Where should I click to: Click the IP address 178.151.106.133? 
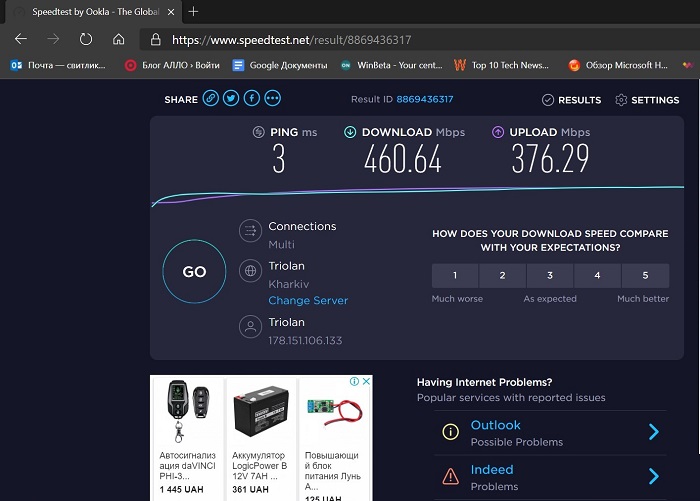point(305,341)
